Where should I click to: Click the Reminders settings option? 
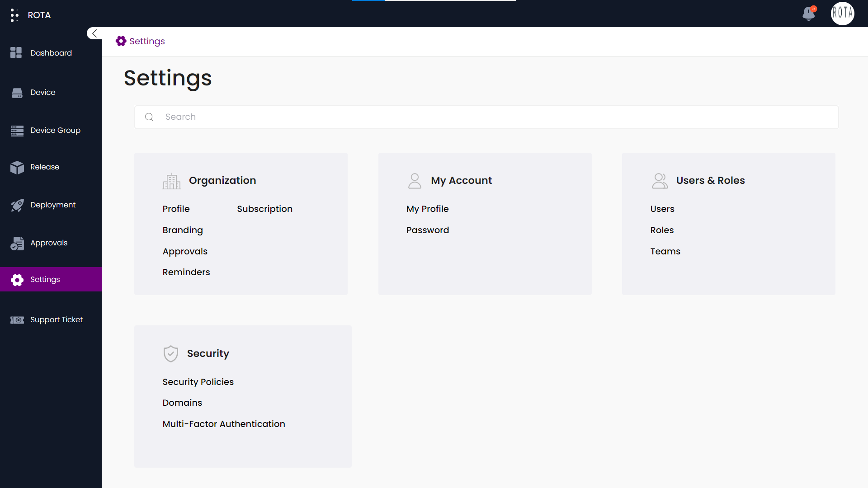click(186, 272)
